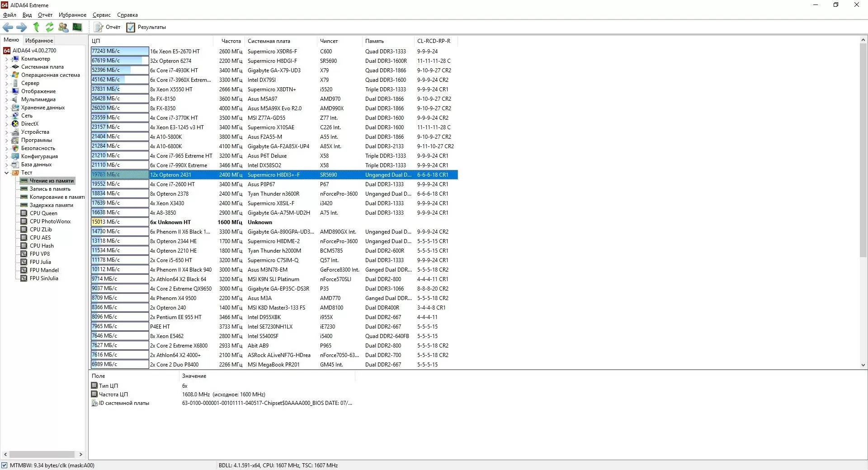Expand the Отображение tree node
The image size is (868, 470).
(6, 91)
